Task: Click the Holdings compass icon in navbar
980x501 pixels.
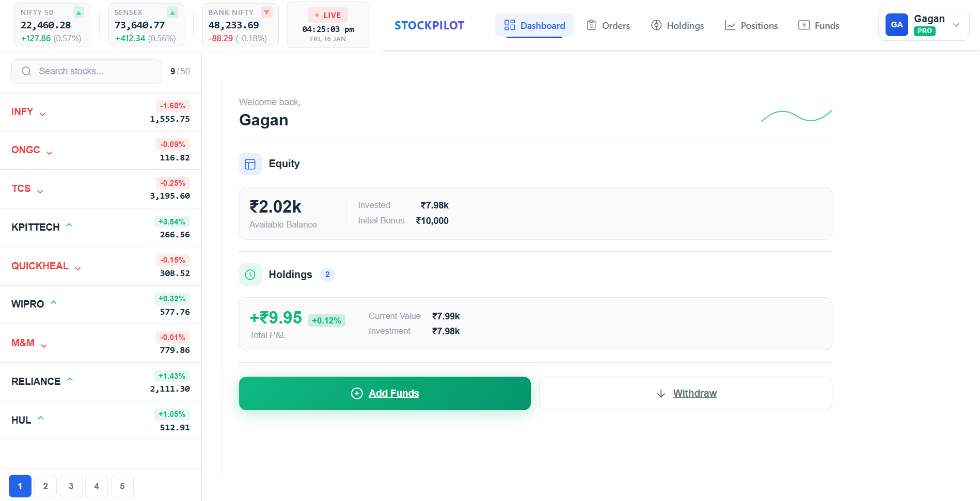Action: [656, 25]
